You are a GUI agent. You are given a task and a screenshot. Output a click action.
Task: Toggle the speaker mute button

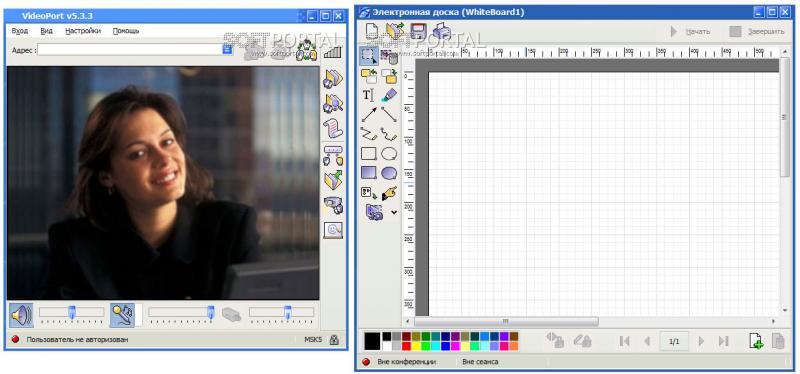[21, 315]
